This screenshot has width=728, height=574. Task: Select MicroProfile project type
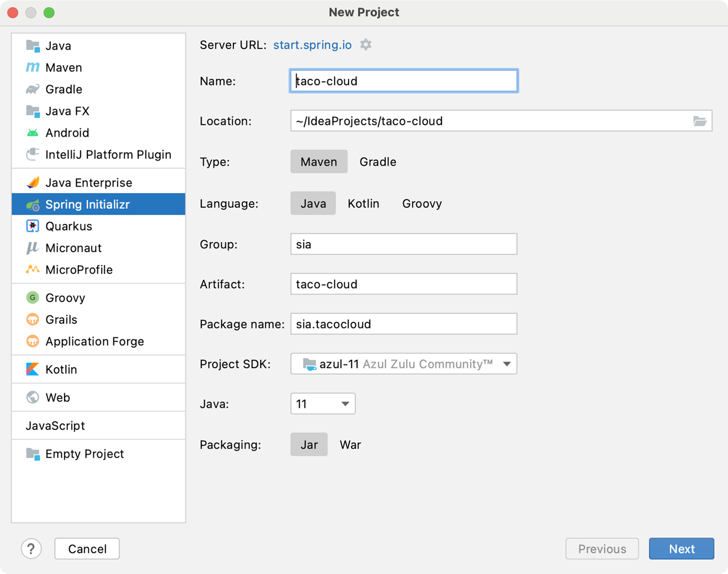point(98,270)
